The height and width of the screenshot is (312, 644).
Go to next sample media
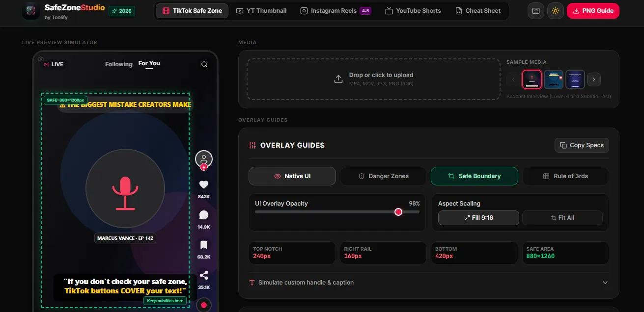pyautogui.click(x=594, y=79)
